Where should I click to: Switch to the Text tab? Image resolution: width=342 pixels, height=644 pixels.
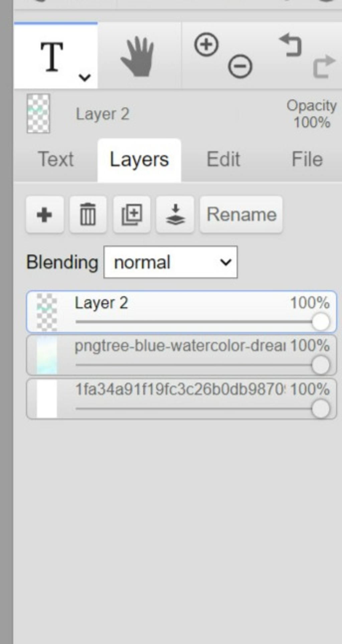click(56, 159)
